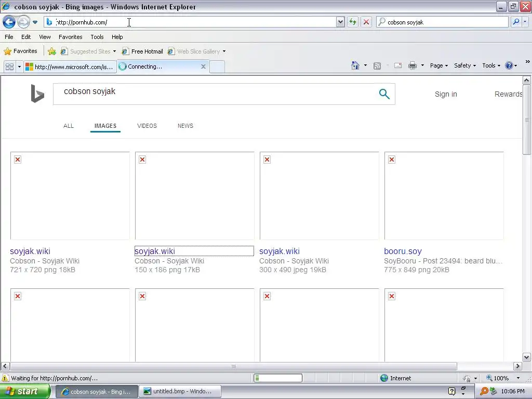The width and height of the screenshot is (532, 399).
Task: Expand the command bar overflow chevron
Action: click(x=528, y=62)
